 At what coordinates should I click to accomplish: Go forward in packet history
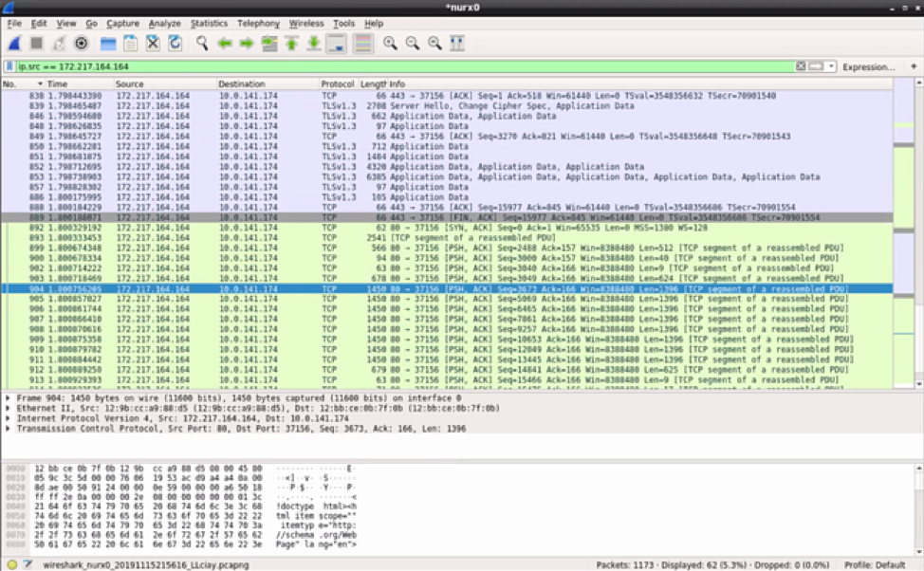click(x=247, y=43)
